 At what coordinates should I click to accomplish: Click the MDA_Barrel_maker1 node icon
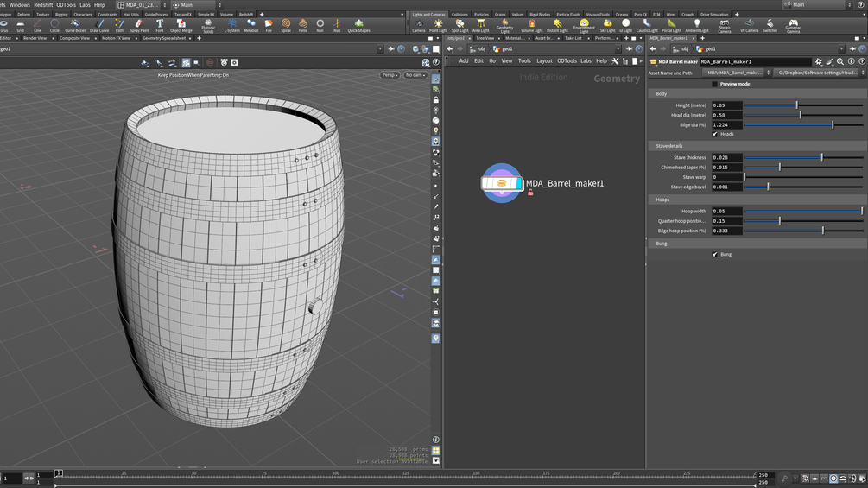[502, 183]
